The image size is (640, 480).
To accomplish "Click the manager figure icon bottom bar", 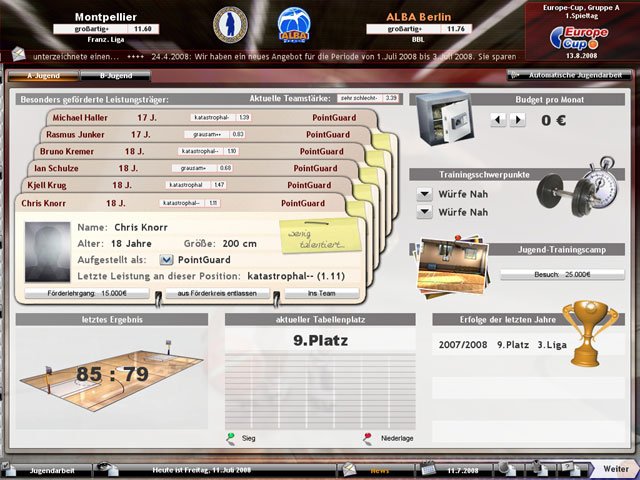I will [539, 468].
